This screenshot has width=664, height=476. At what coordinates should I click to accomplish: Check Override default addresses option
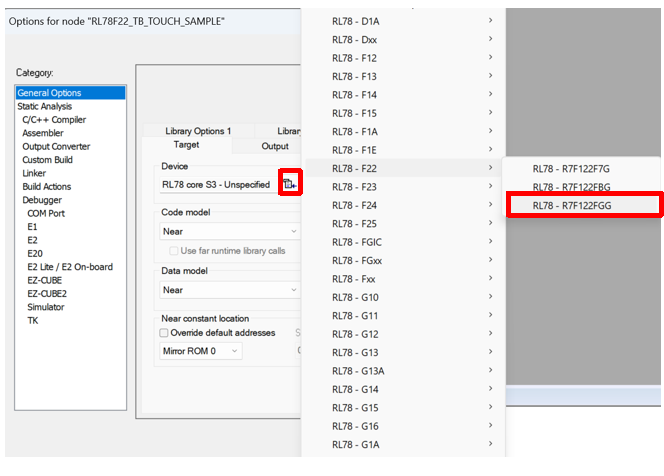pyautogui.click(x=165, y=333)
